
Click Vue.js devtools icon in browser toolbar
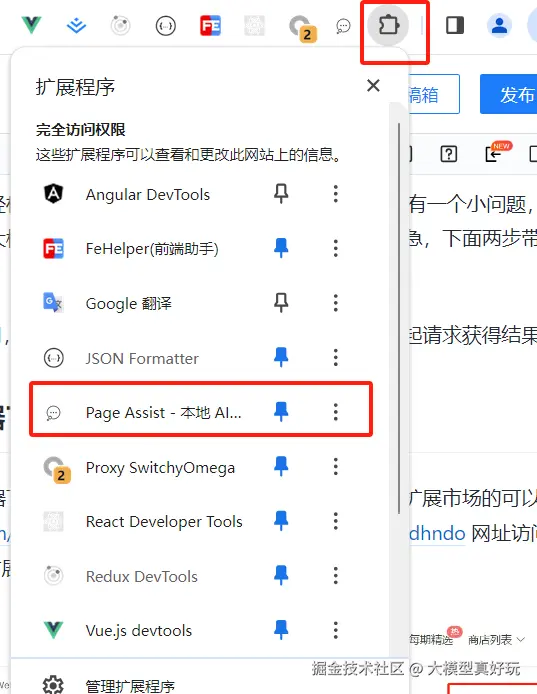[31, 25]
